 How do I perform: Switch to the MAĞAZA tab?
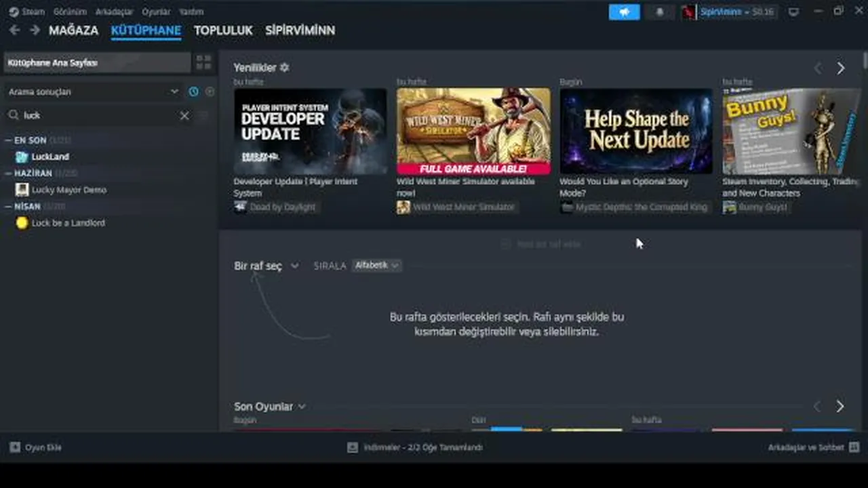click(x=73, y=30)
